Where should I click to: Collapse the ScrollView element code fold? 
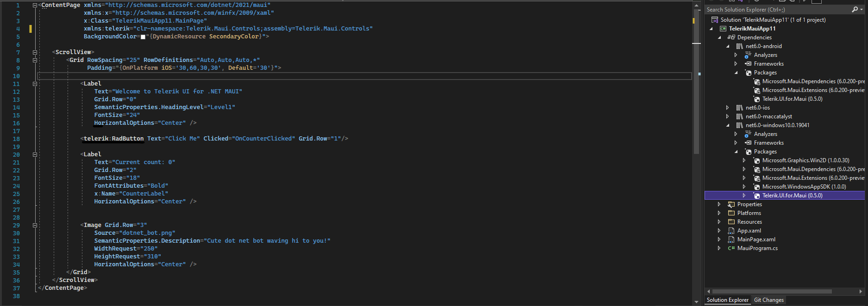(x=35, y=52)
